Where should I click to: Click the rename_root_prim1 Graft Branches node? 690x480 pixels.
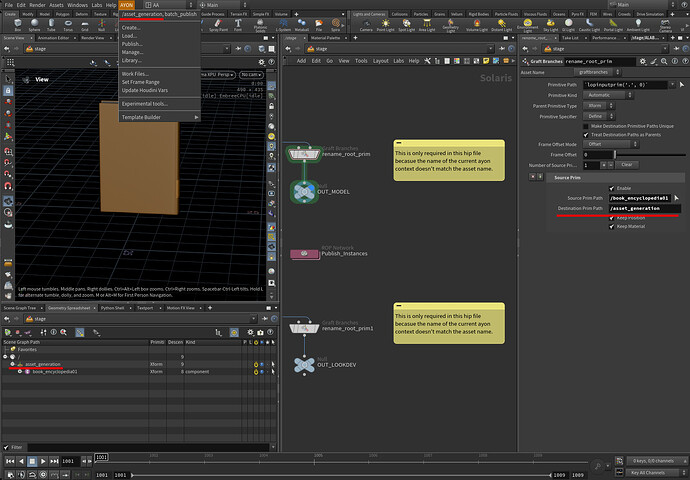(x=304, y=328)
